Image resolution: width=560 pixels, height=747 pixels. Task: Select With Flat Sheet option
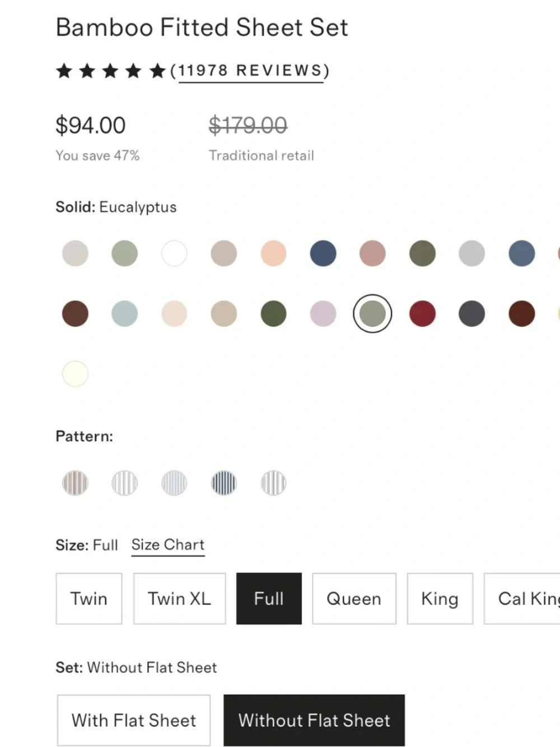(134, 721)
